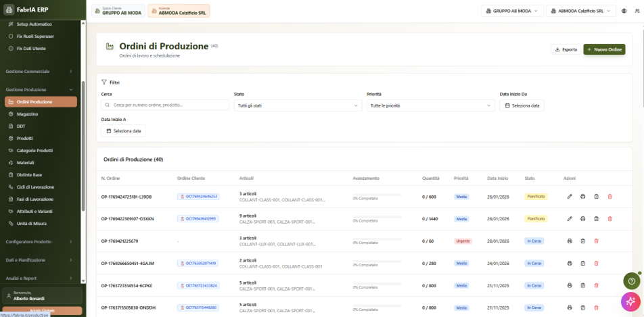Open clipboard check for order OP-1769424725181-L39DB
644x317 pixels.
pyautogui.click(x=596, y=197)
